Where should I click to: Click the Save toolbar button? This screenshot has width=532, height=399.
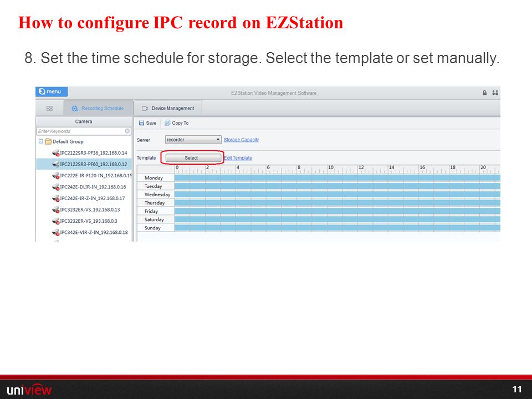pos(147,123)
